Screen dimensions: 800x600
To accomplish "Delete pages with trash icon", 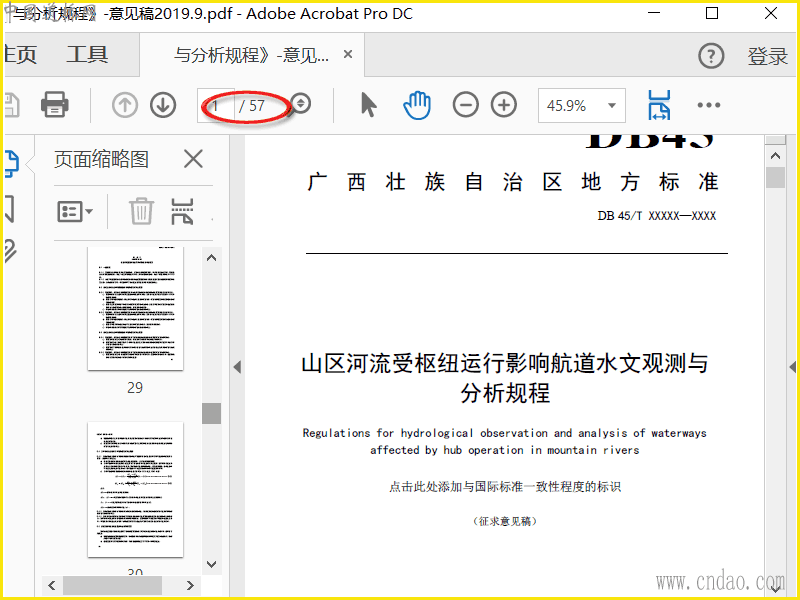I will [141, 211].
